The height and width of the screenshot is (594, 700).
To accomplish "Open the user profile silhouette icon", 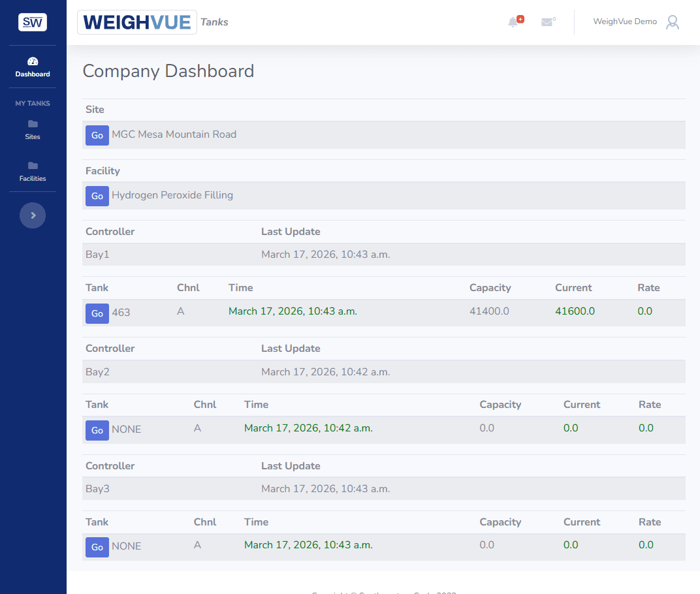I will (x=672, y=22).
